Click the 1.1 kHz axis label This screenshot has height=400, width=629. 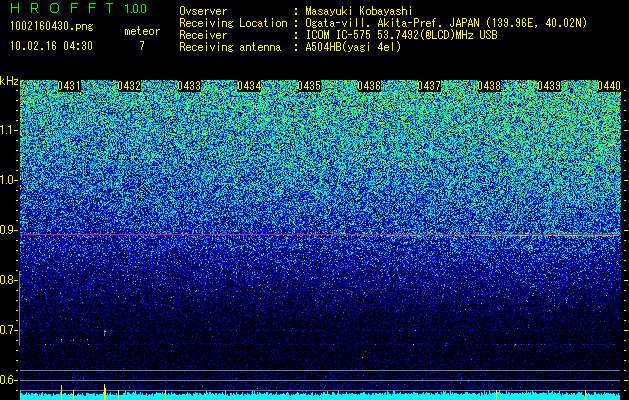9,130
